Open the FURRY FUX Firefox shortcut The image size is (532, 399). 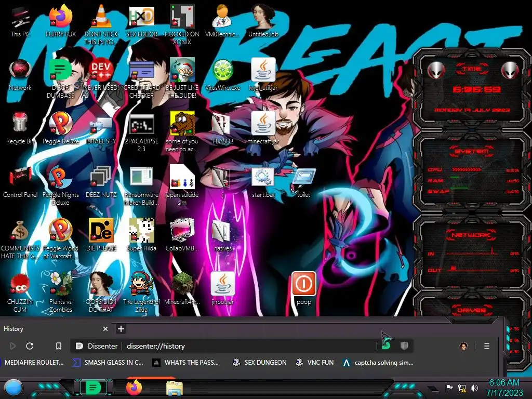click(x=60, y=22)
